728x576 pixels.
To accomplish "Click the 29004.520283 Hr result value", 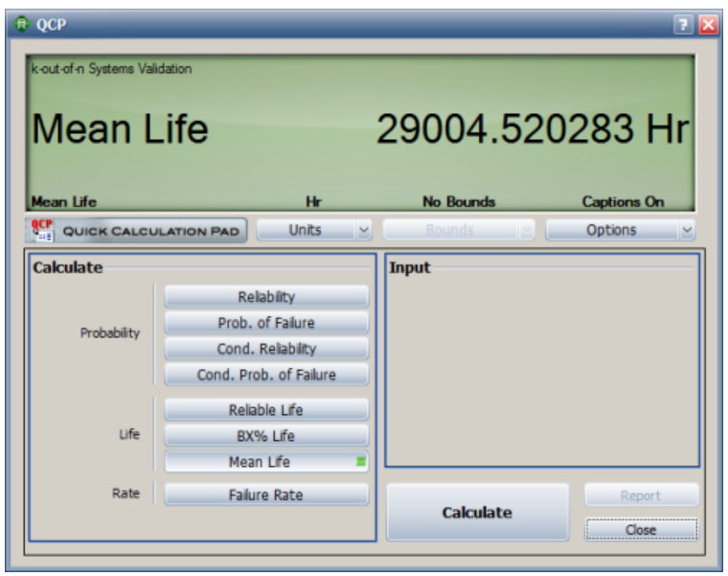I will (533, 129).
